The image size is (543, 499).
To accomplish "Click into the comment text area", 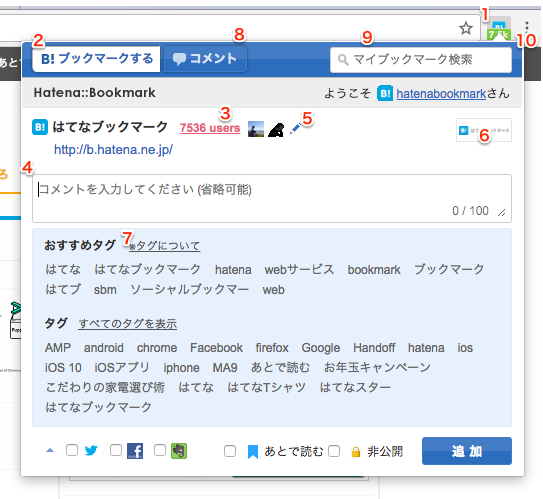I will [272, 198].
